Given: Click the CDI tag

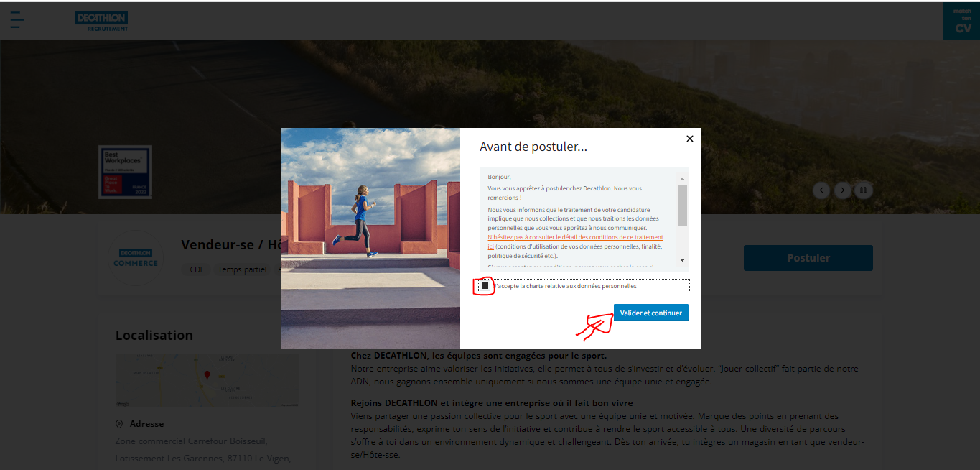Looking at the screenshot, I should click(195, 269).
